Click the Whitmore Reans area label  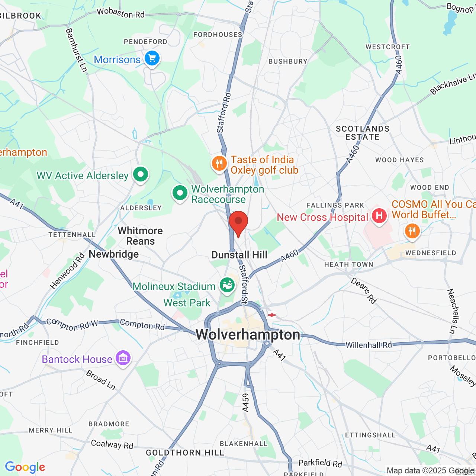140,236
